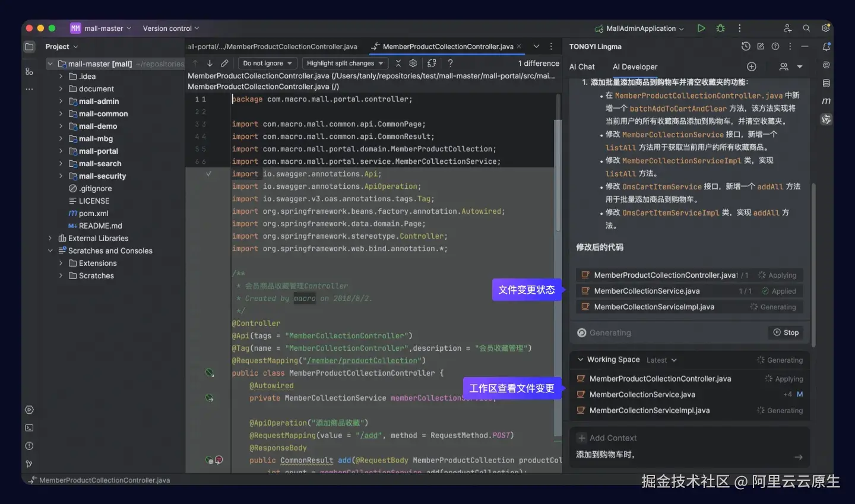Screen dimensions: 855x504
Task: Open IDE settings gear in the title bar
Action: (x=825, y=28)
